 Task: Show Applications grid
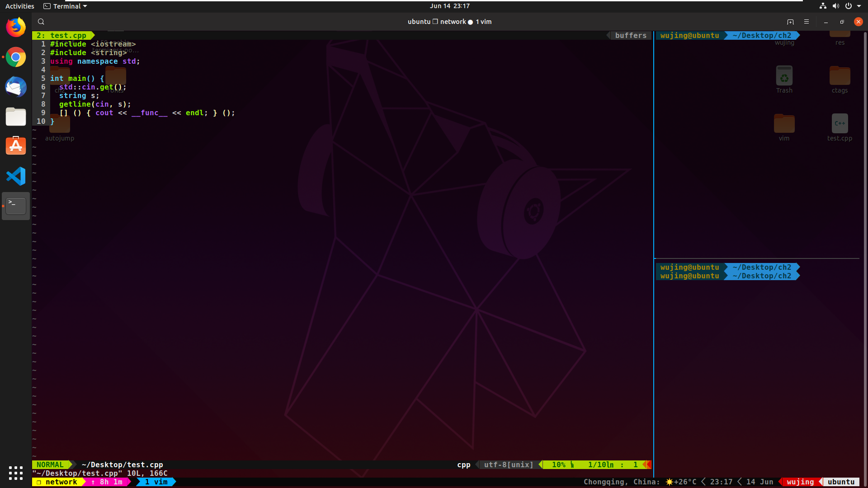click(x=16, y=473)
